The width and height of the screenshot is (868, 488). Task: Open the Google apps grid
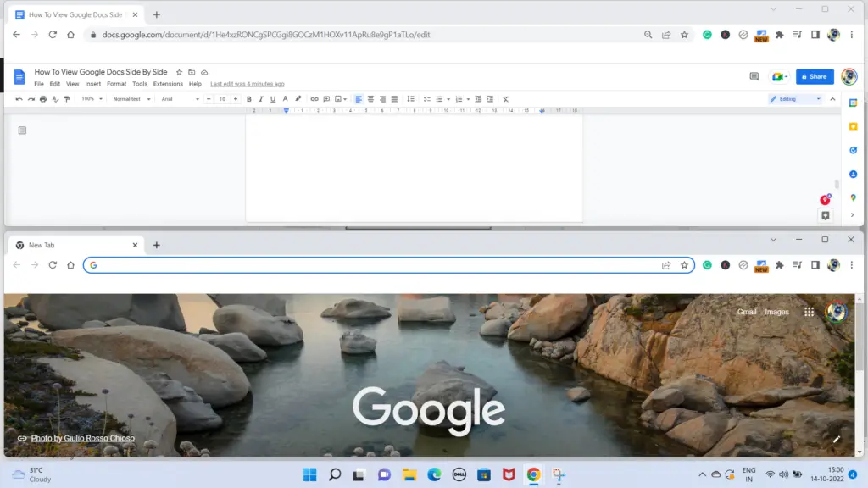(809, 312)
